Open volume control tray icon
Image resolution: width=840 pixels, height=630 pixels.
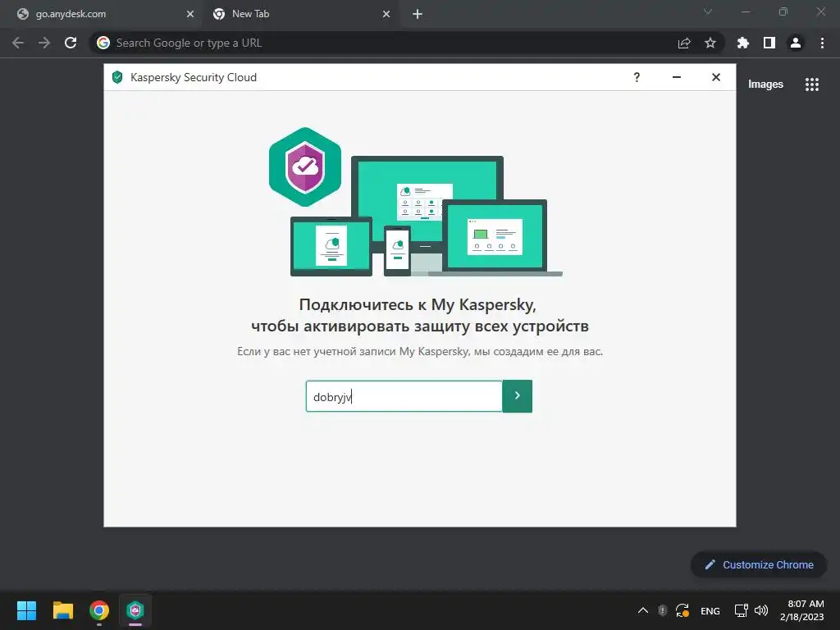coord(761,610)
